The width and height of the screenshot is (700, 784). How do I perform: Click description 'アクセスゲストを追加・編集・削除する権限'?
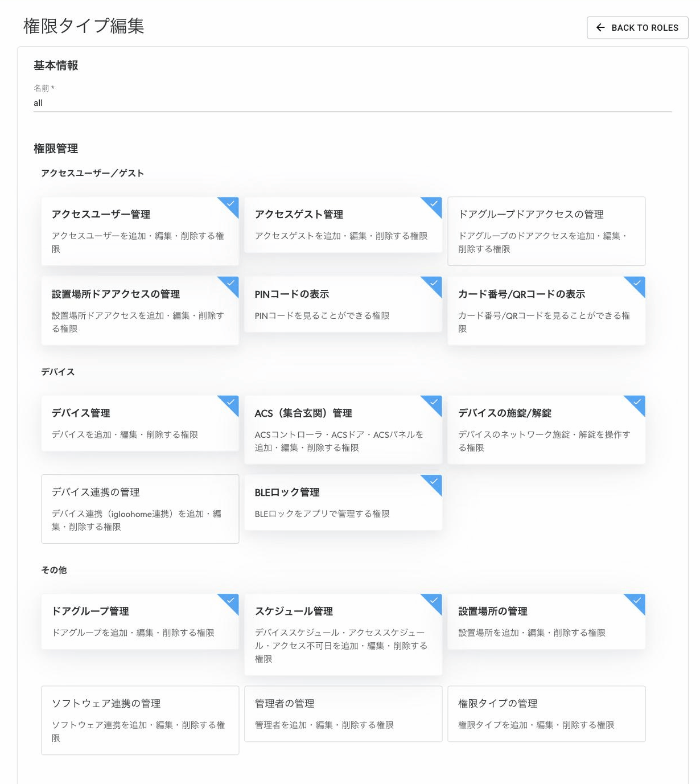[341, 236]
